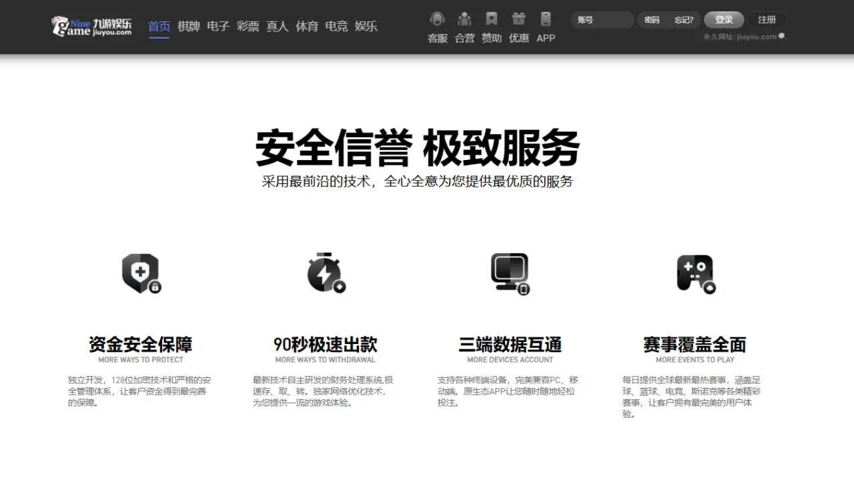
Task: Open the 电子 games section
Action: point(218,27)
